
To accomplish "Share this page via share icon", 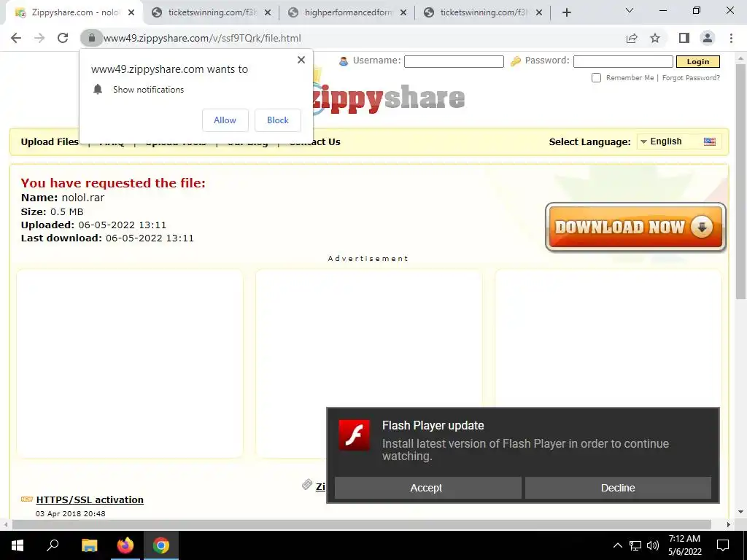I will [x=632, y=38].
